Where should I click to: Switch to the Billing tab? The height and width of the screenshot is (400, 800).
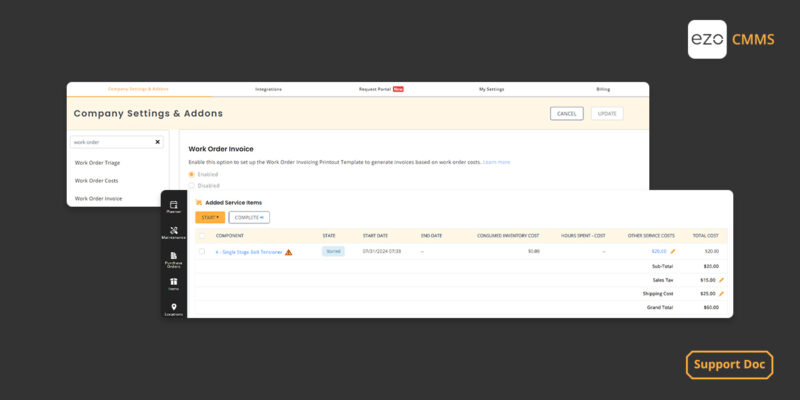click(603, 89)
